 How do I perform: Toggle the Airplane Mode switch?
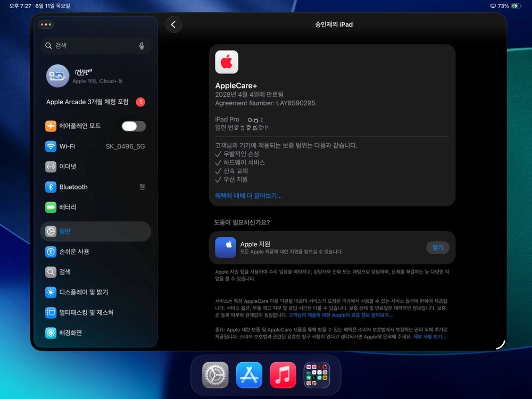[134, 126]
